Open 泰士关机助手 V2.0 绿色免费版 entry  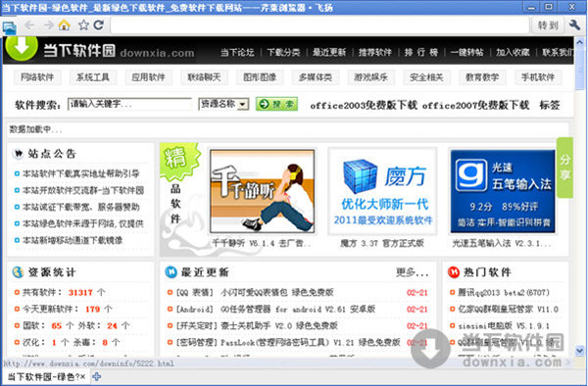point(279,325)
